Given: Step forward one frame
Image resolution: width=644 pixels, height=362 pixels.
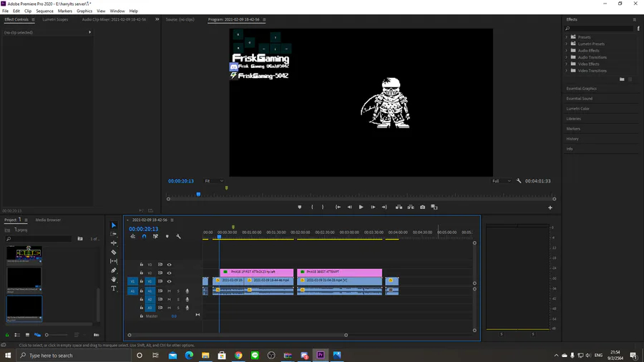Looking at the screenshot, I should tap(373, 207).
